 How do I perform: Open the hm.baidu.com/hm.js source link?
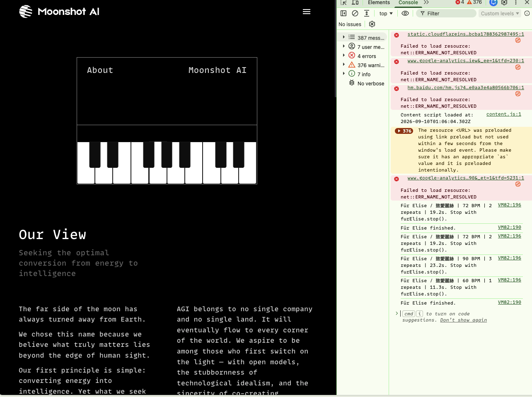466,87
